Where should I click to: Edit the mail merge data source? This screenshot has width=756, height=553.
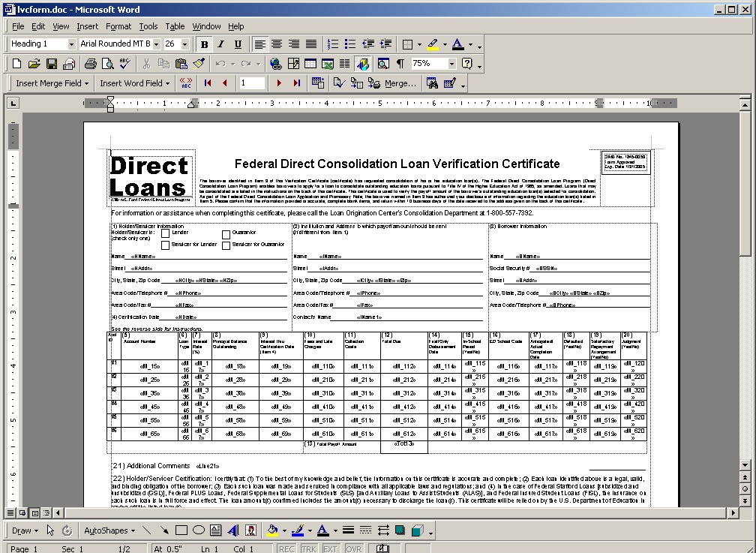tap(449, 83)
